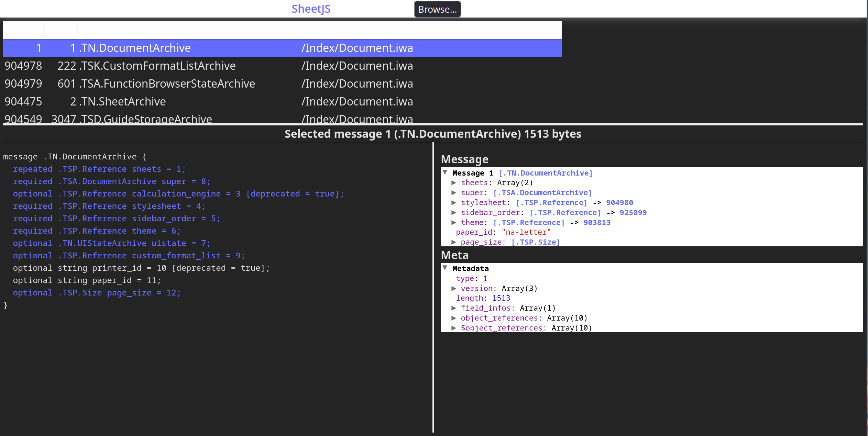Expand object_references Array(10) entry

tap(454, 318)
